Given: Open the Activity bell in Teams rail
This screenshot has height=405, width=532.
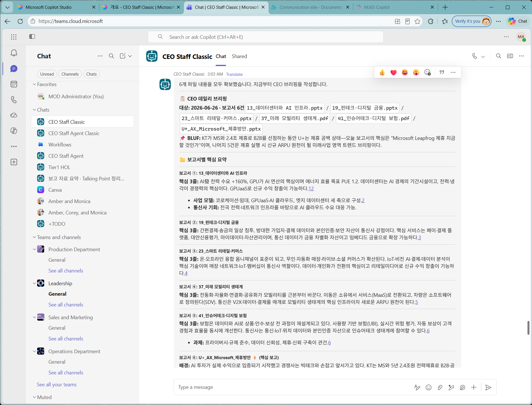Looking at the screenshot, I should (14, 53).
